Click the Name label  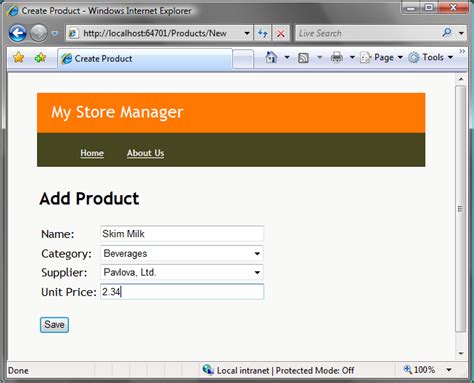(x=58, y=234)
